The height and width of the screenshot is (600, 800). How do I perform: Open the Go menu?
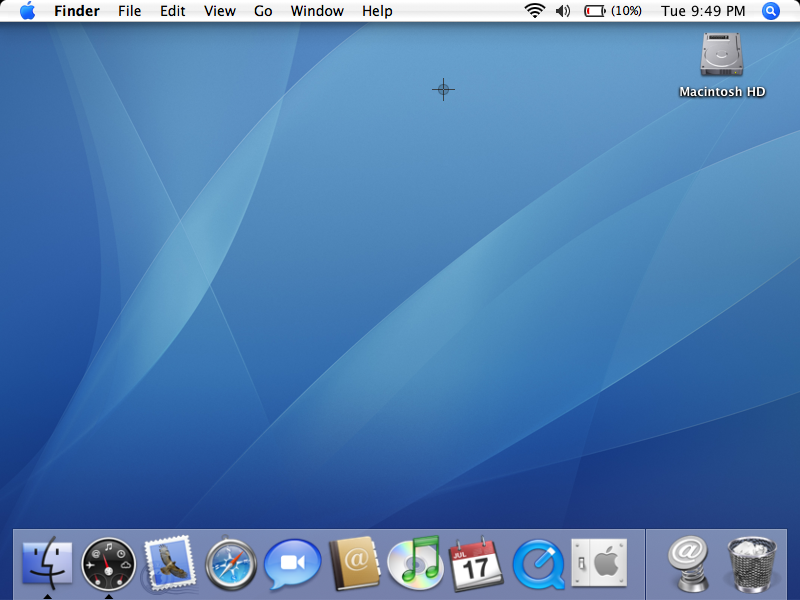263,11
